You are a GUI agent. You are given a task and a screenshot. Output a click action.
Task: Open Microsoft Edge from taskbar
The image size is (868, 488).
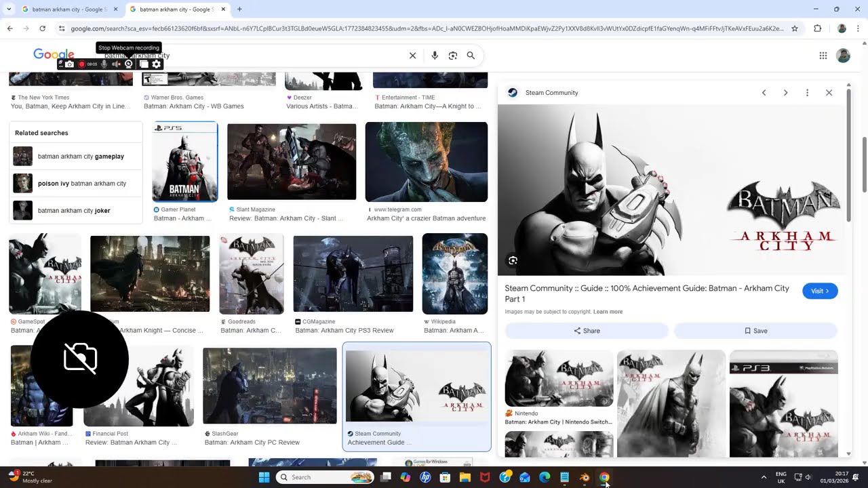point(545,477)
